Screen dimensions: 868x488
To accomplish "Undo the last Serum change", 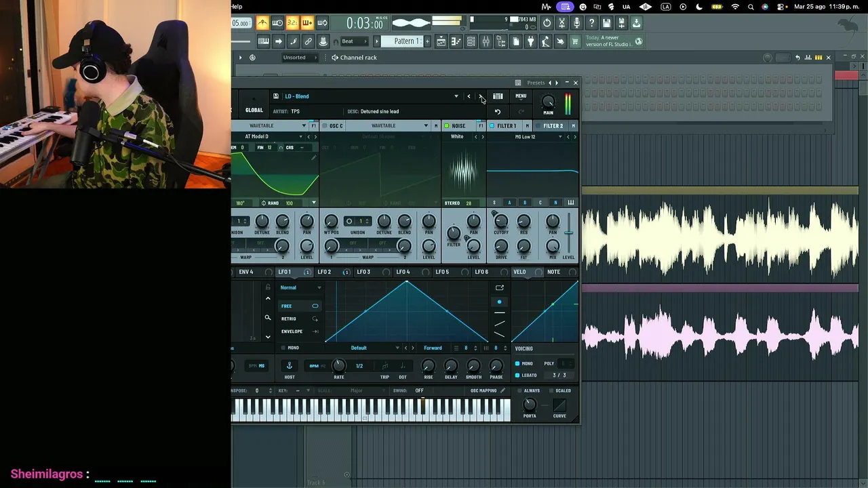I will (x=498, y=112).
